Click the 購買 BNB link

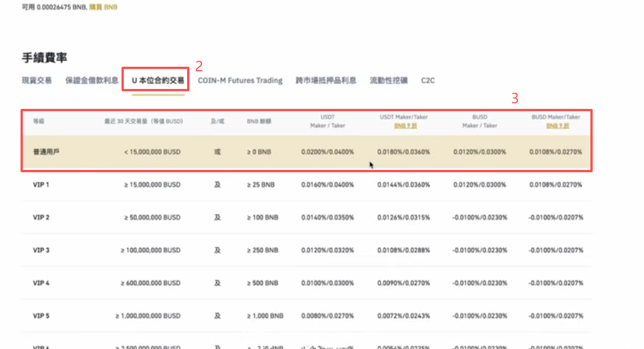(103, 7)
